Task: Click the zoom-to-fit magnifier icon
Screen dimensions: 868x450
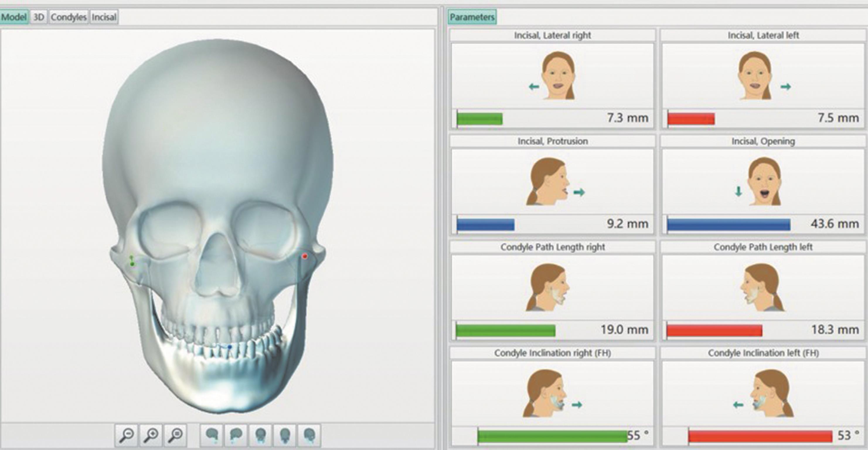Action: pyautogui.click(x=176, y=435)
